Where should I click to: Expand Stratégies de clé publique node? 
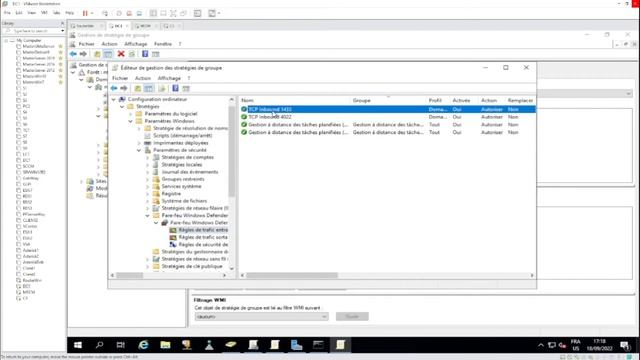point(148,267)
